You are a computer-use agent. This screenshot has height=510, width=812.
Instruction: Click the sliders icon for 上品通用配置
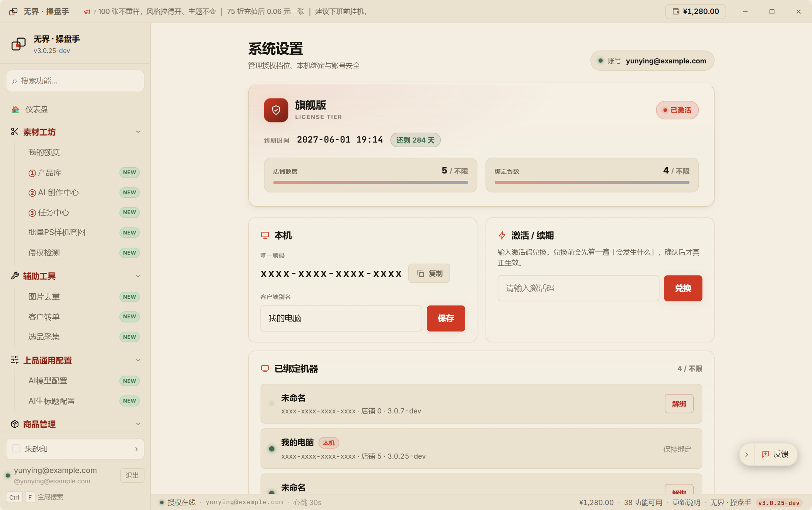coord(15,360)
